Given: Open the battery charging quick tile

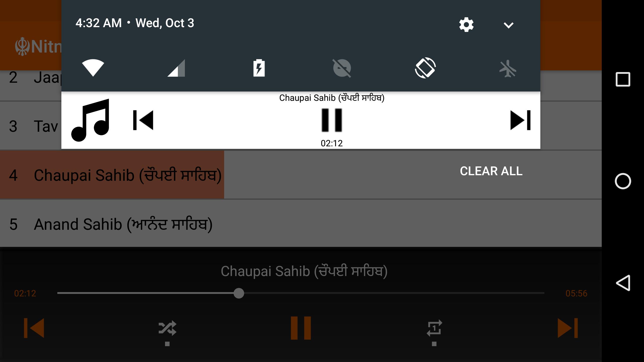Looking at the screenshot, I should coord(259,68).
